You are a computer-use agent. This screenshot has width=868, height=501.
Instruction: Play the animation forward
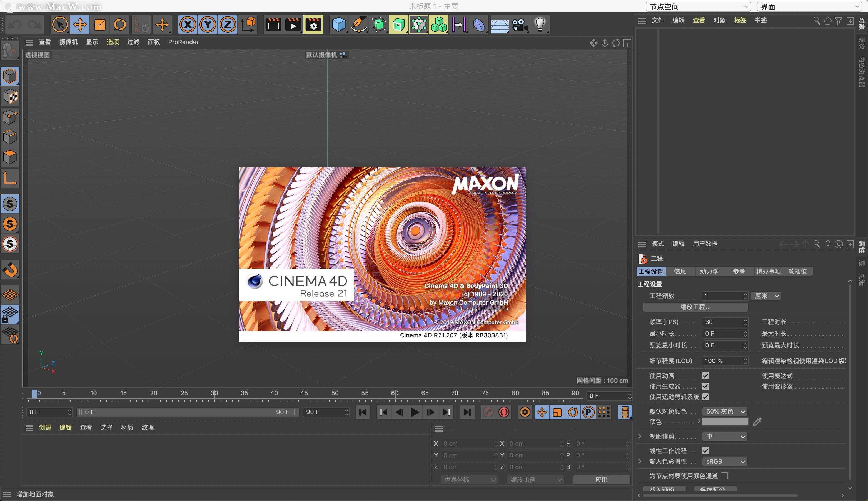415,412
